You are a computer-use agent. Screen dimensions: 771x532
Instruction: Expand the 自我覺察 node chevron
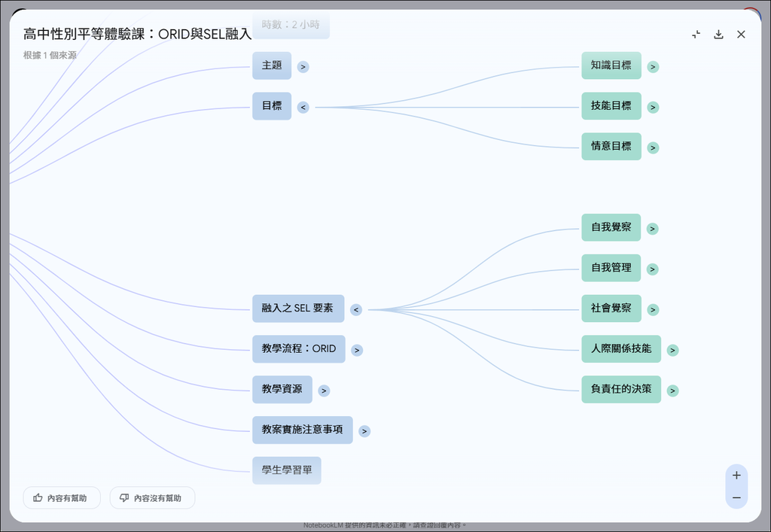pyautogui.click(x=653, y=229)
